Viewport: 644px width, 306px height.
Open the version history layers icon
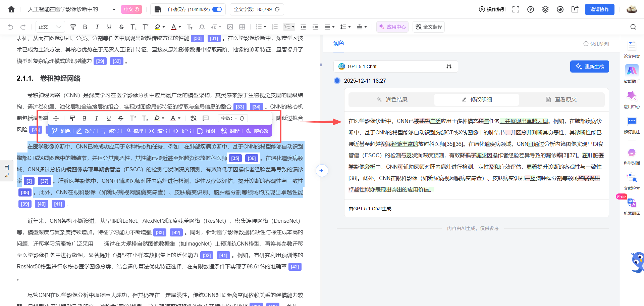pyautogui.click(x=545, y=9)
